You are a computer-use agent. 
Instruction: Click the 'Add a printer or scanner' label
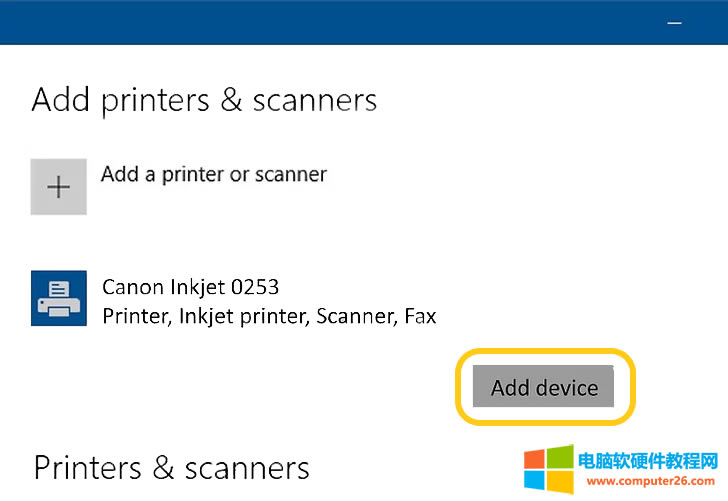(214, 174)
